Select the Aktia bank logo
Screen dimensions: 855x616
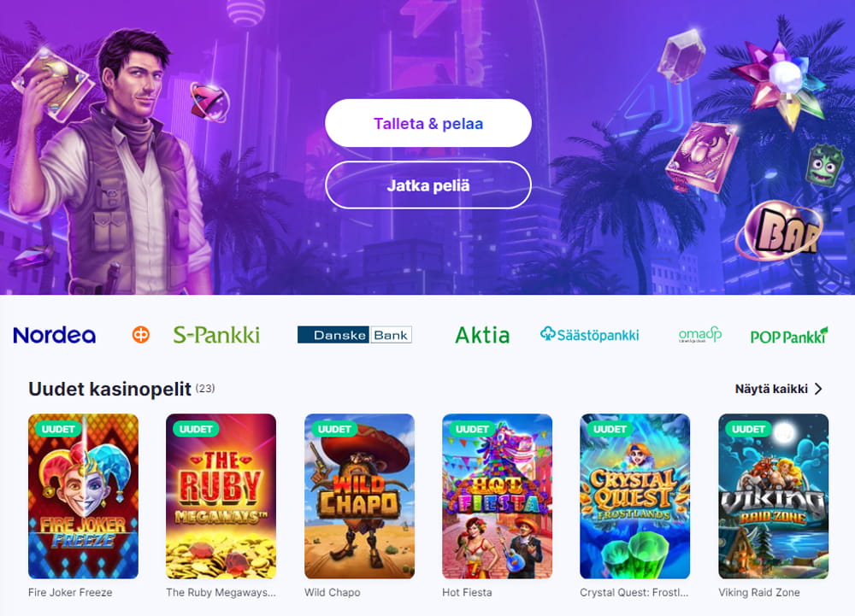(482, 335)
